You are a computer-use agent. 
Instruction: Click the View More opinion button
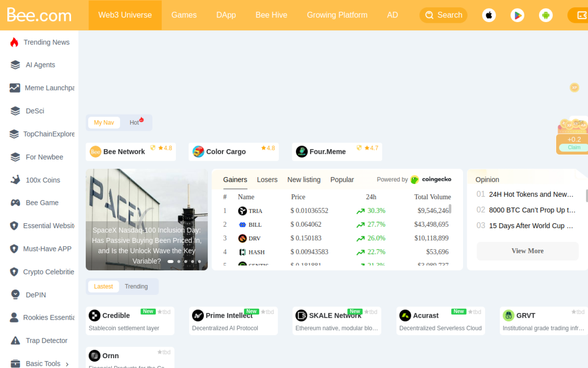[x=528, y=251]
